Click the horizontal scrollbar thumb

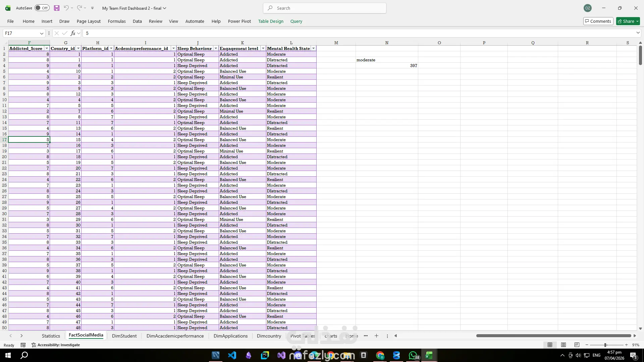(553, 336)
